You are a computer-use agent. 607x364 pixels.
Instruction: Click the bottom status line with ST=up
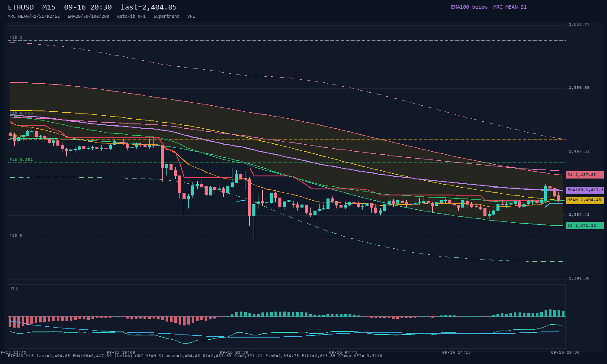click(195, 356)
